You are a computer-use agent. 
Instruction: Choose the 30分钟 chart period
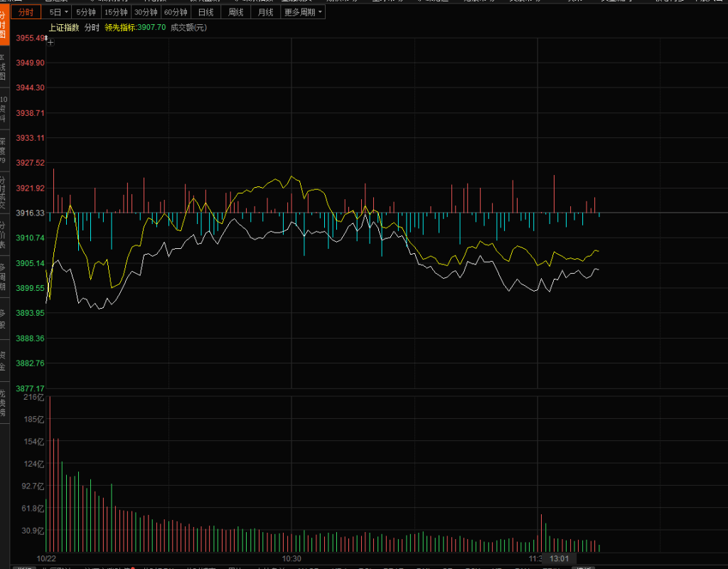[146, 12]
